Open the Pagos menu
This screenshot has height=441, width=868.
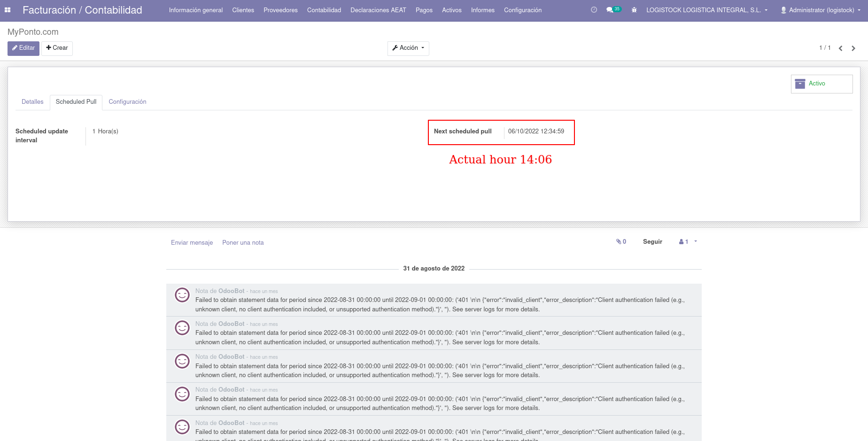(424, 10)
